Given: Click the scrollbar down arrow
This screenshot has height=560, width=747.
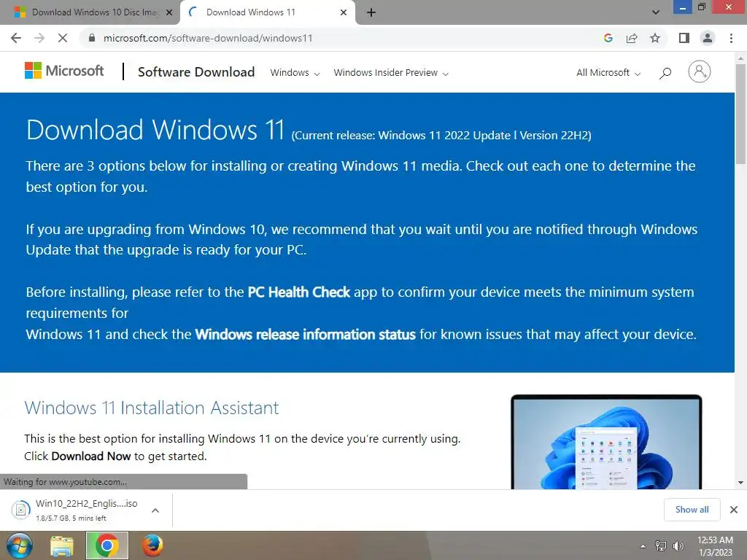Looking at the screenshot, I should (740, 483).
